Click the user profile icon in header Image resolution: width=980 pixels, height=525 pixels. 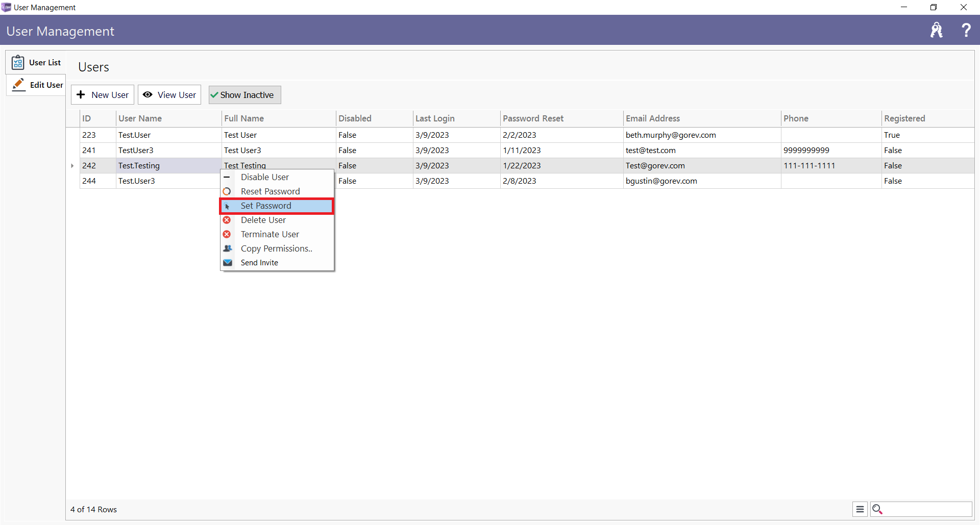click(936, 31)
